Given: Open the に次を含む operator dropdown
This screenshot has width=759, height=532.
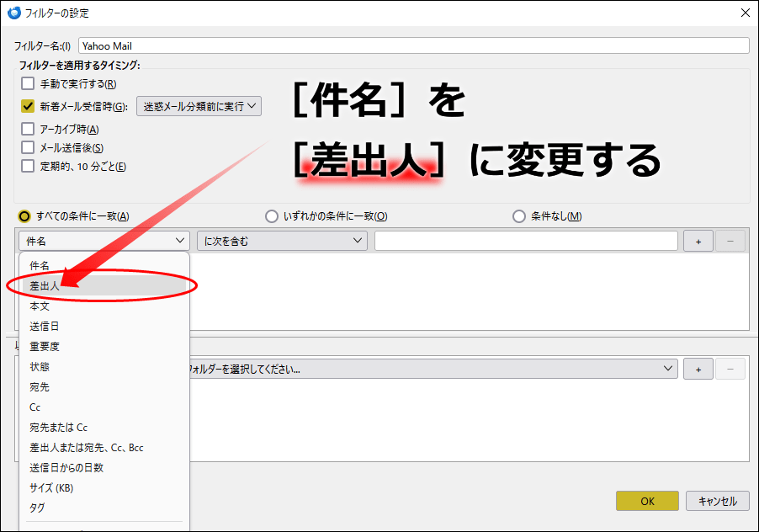Looking at the screenshot, I should [x=282, y=241].
